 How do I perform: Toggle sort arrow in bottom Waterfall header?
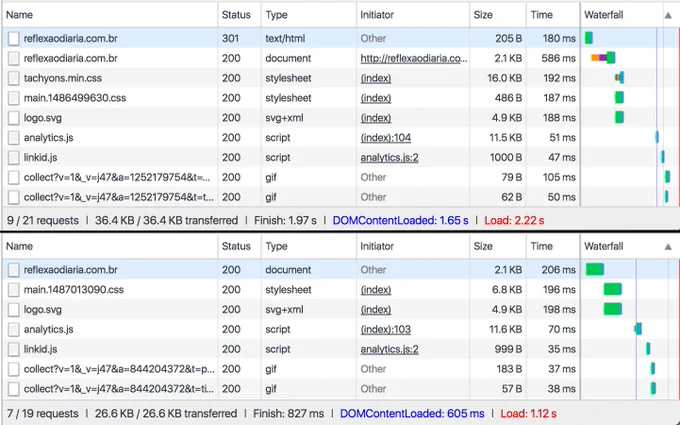(x=668, y=247)
